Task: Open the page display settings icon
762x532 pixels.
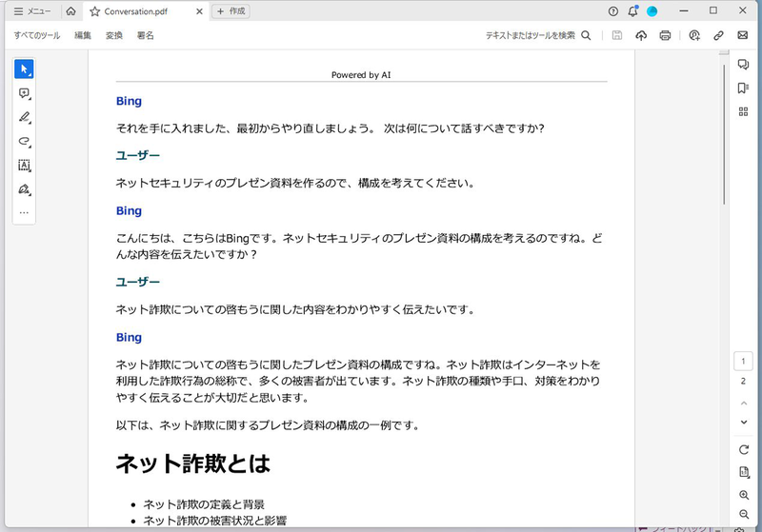Action: [x=744, y=472]
